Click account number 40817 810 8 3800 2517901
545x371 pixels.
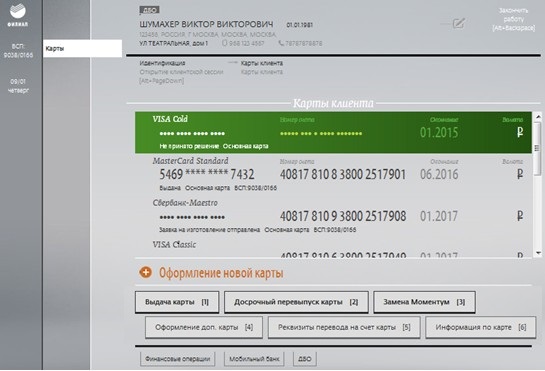point(343,174)
